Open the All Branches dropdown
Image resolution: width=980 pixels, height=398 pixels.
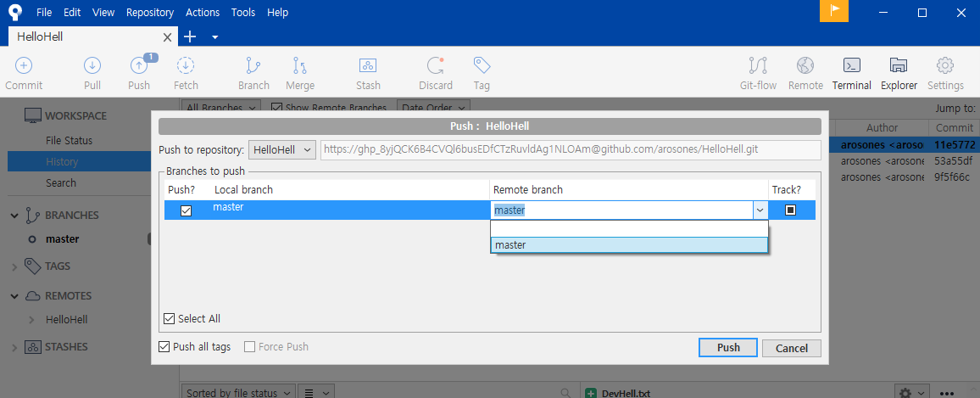point(223,108)
